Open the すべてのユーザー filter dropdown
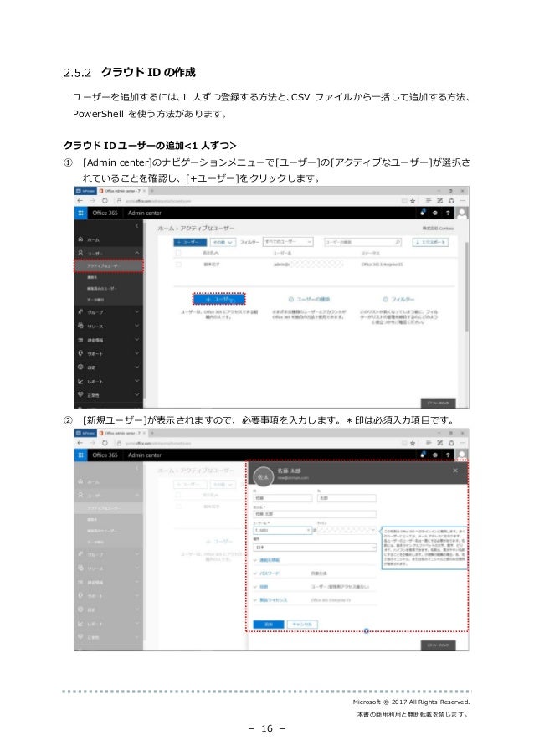The width and height of the screenshot is (534, 756). tap(288, 242)
